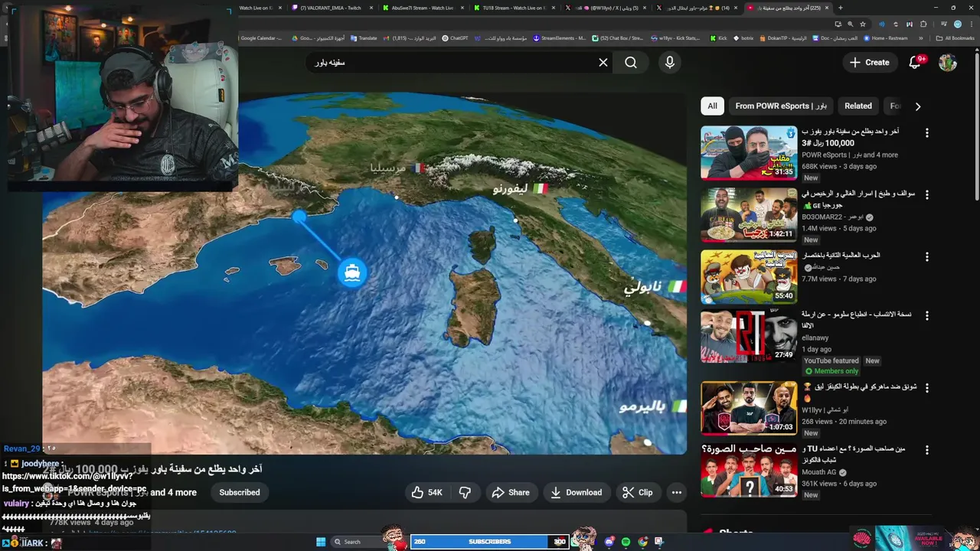The width and height of the screenshot is (980, 551).
Task: Select the All filter chip
Action: 712,106
